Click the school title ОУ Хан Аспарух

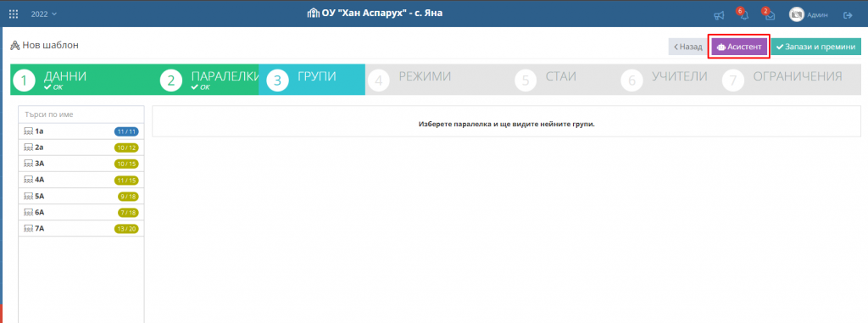click(x=382, y=14)
